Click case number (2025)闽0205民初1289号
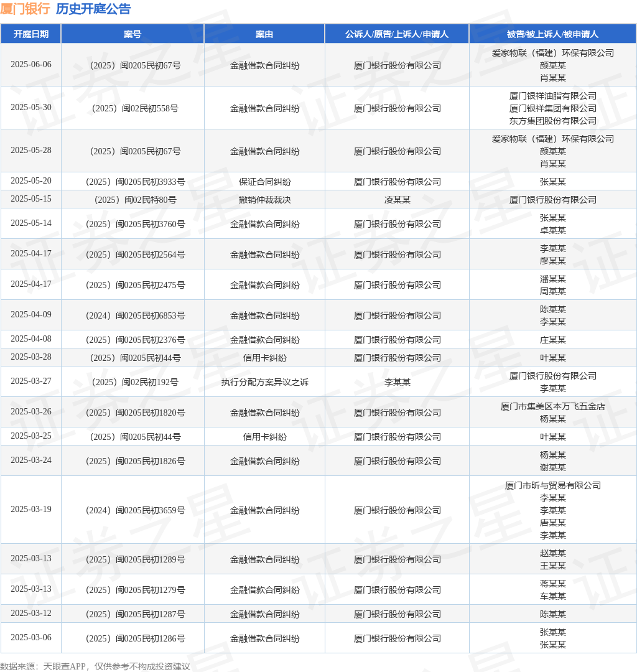Image resolution: width=637 pixels, height=672 pixels. pyautogui.click(x=136, y=559)
